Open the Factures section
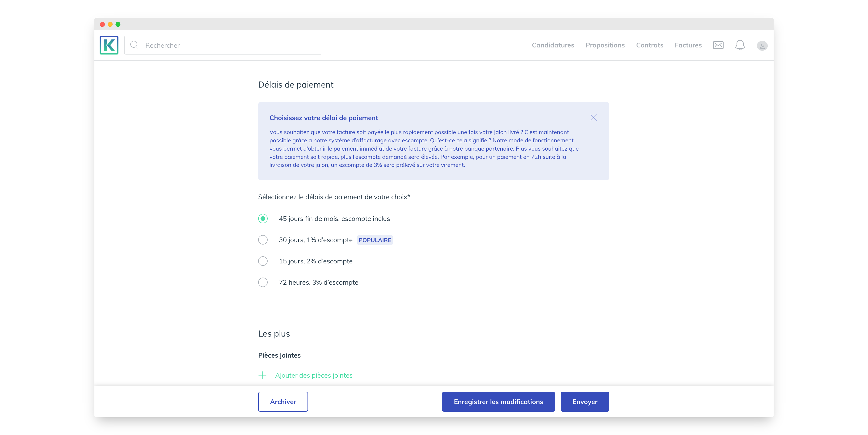Image resolution: width=868 pixels, height=435 pixels. pos(688,45)
